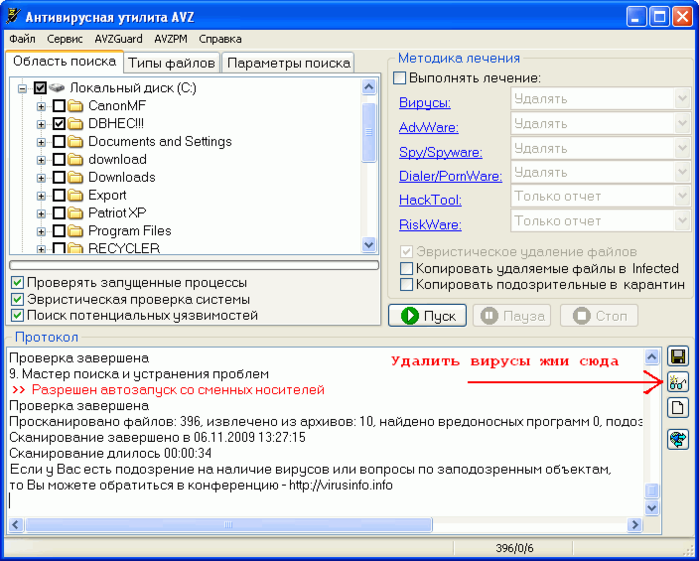The height and width of the screenshot is (561, 699).
Task: Check the CanonMF folder checkbox
Action: click(x=59, y=106)
